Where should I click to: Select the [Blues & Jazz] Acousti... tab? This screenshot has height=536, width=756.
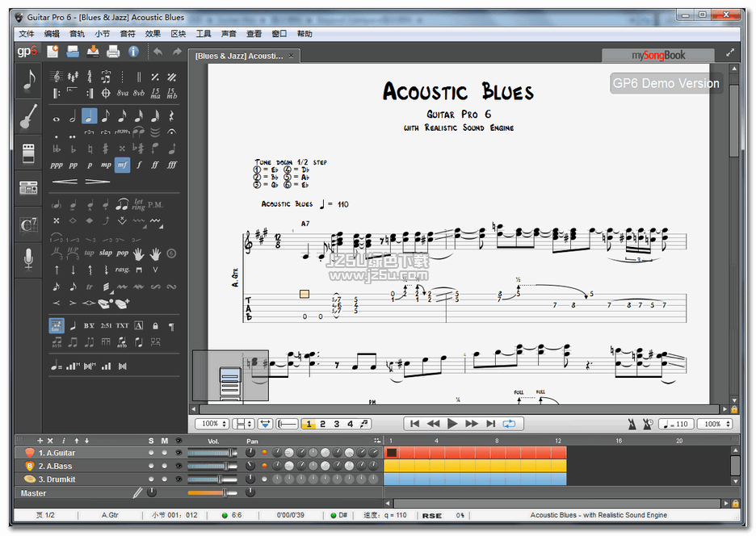coord(244,56)
